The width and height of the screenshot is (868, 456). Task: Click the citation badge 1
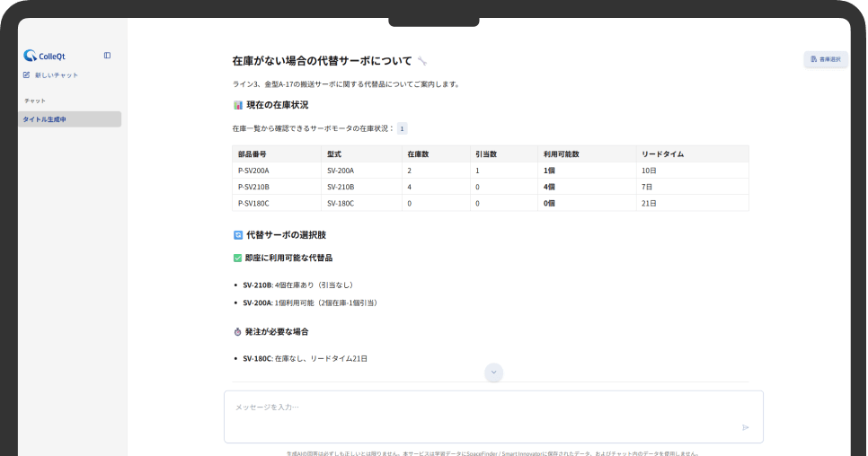402,128
